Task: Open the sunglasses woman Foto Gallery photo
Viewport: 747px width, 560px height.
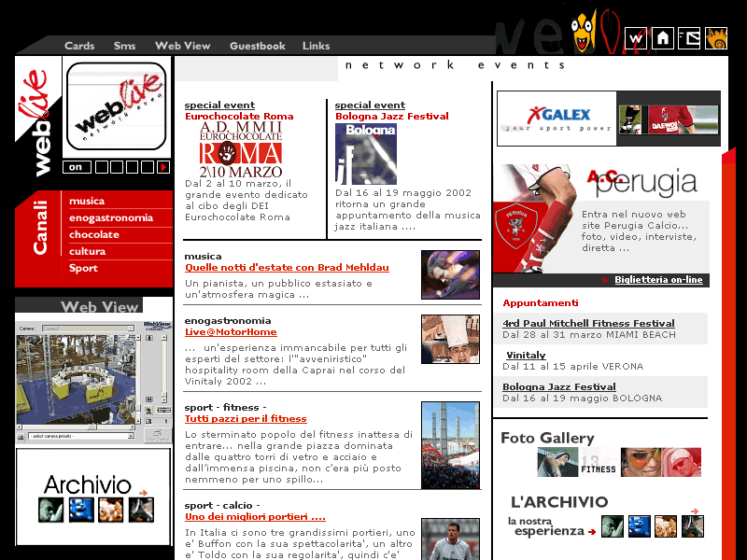Action: (x=641, y=462)
